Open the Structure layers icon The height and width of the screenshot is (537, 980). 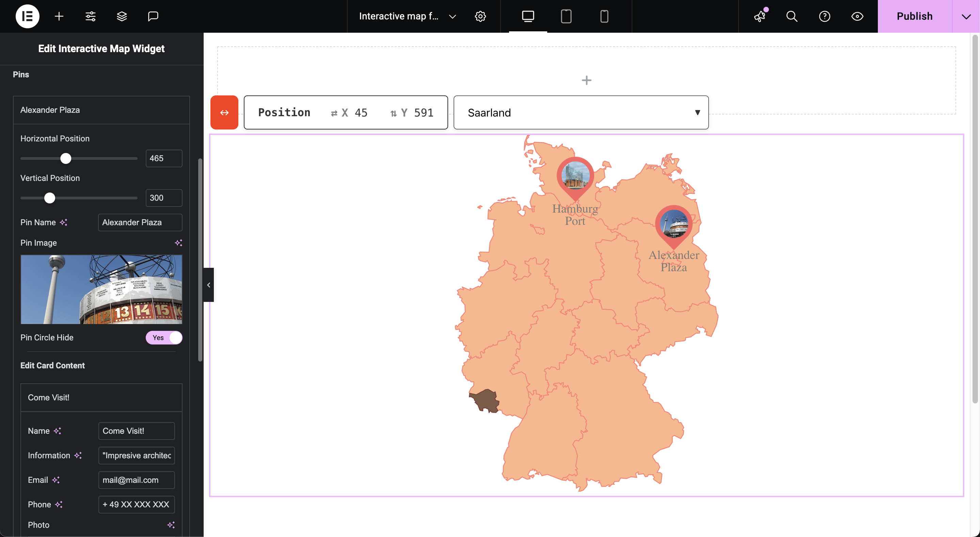122,16
